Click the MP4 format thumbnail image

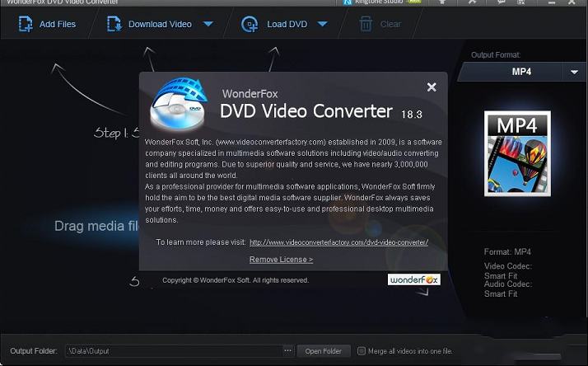517,153
